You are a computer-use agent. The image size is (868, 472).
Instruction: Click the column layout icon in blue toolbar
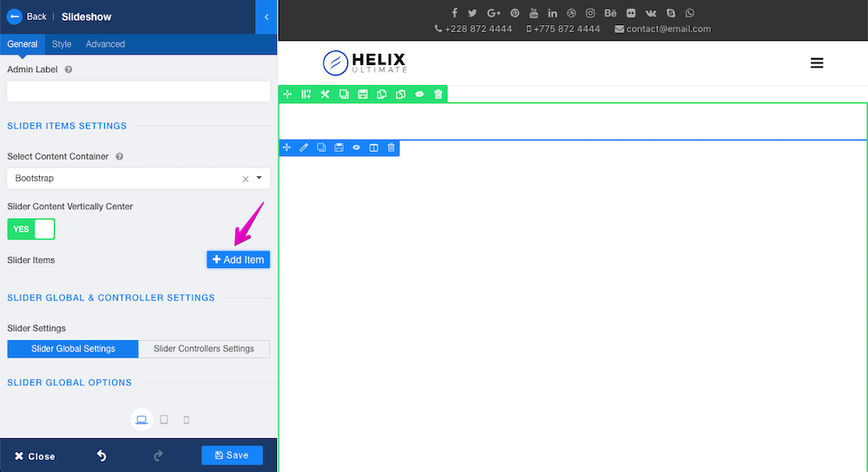tap(373, 147)
